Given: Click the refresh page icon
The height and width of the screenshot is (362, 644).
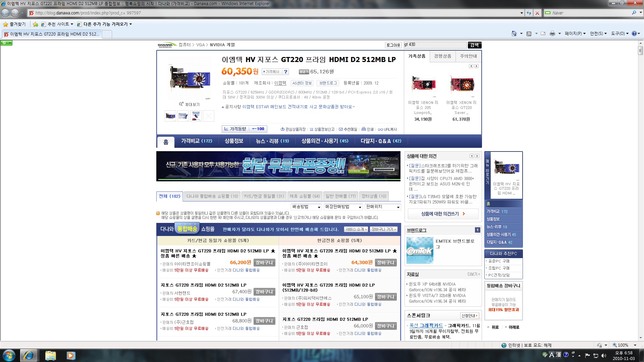Looking at the screenshot, I should pos(529,13).
